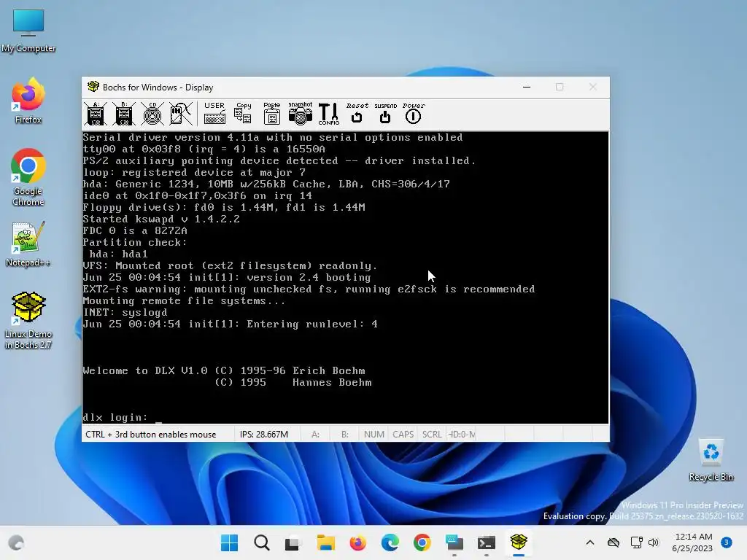Open the clock showing 12:14 AM
This screenshot has height=560, width=747.
tap(692, 542)
